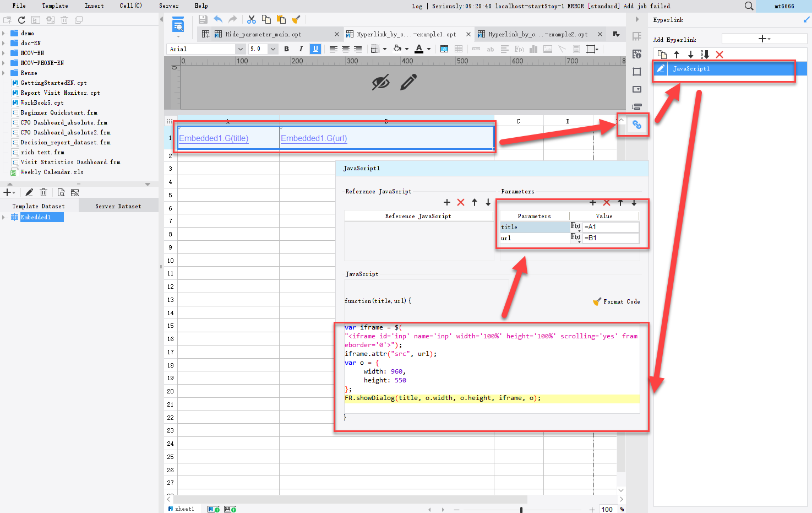Click the Format Code broom icon
Image resolution: width=812 pixels, height=513 pixels.
(x=597, y=301)
